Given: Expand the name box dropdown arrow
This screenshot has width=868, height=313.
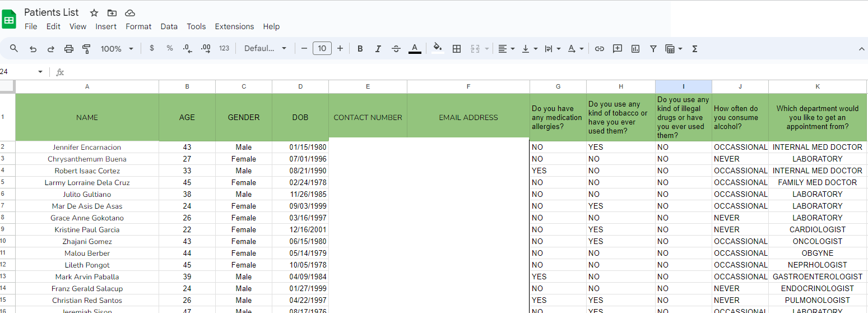Looking at the screenshot, I should pyautogui.click(x=40, y=72).
